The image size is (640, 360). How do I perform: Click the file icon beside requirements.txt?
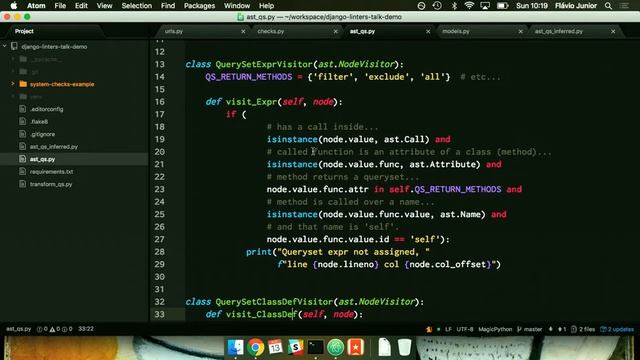(x=23, y=171)
